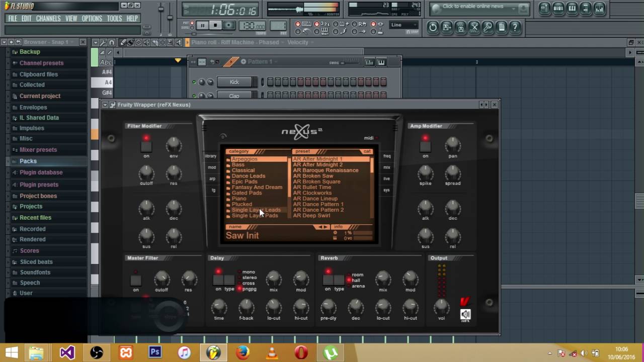Click the Record transport button
644x362 pixels.
click(228, 25)
